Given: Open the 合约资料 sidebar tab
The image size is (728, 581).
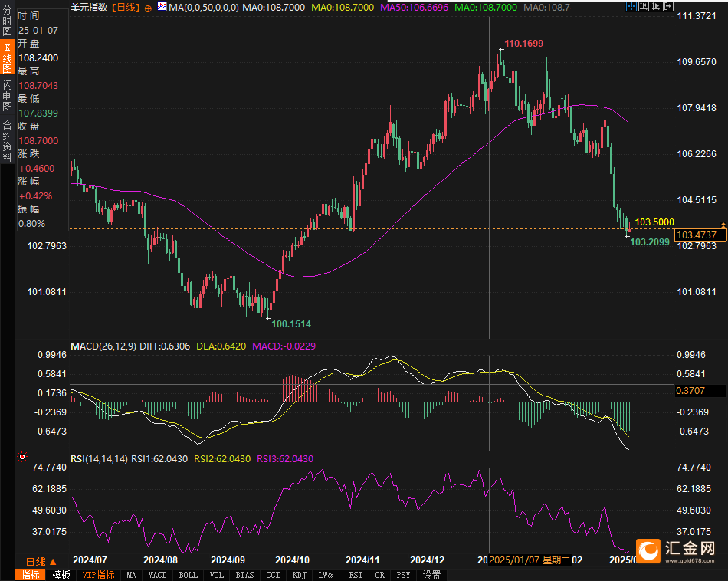Looking at the screenshot, I should click(7, 141).
